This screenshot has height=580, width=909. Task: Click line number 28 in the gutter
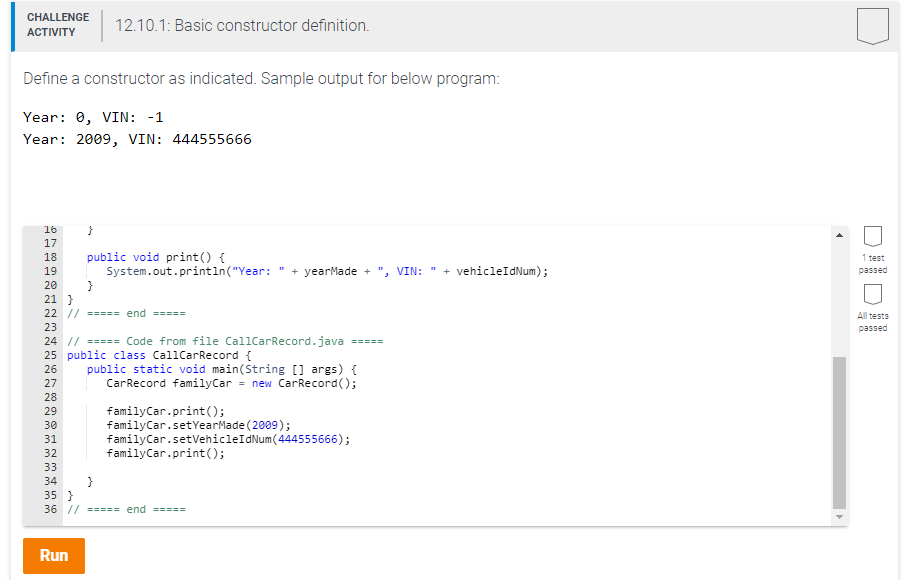[x=50, y=397]
